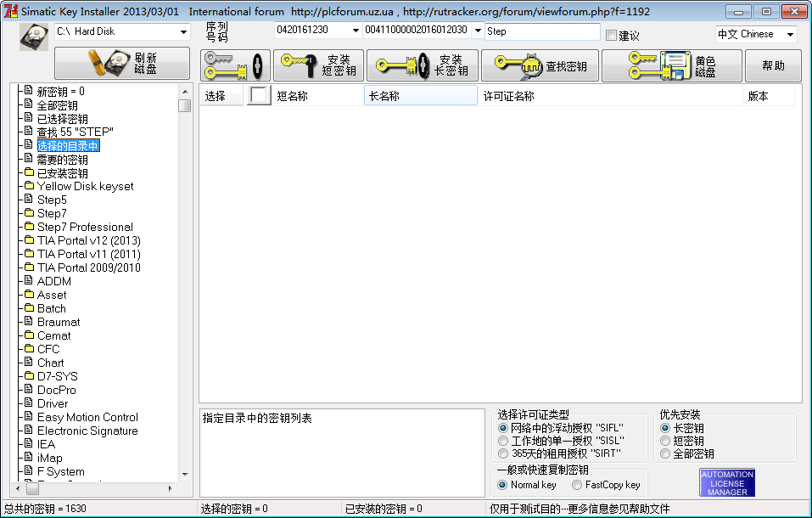Viewport: 812px width, 518px height.
Task: Click the 选择 column header
Action: (x=221, y=96)
